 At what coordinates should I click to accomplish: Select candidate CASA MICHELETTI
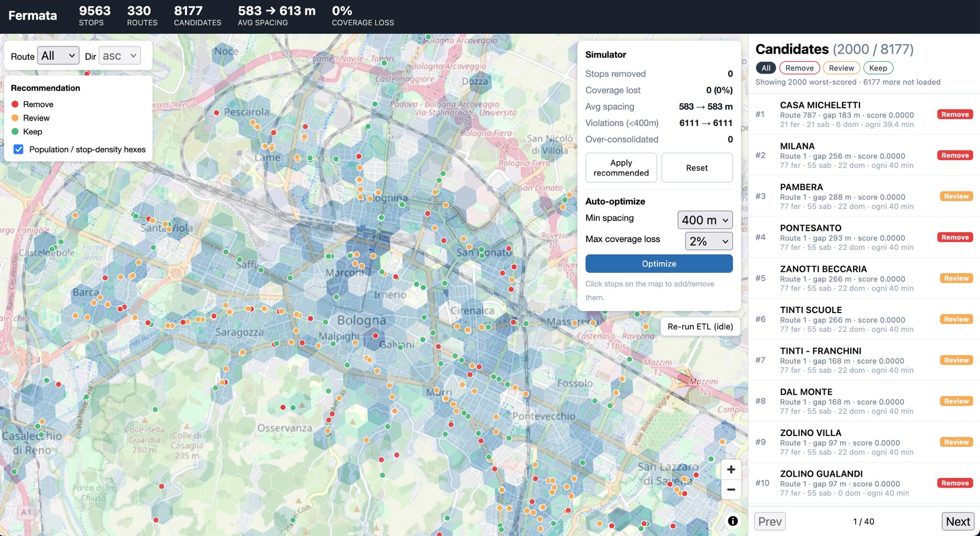point(864,114)
